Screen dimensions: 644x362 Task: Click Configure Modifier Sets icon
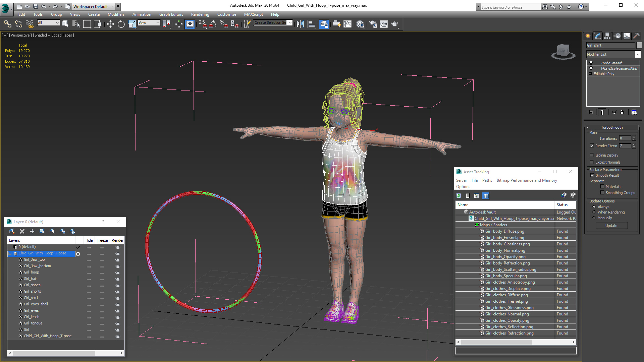pyautogui.click(x=634, y=112)
